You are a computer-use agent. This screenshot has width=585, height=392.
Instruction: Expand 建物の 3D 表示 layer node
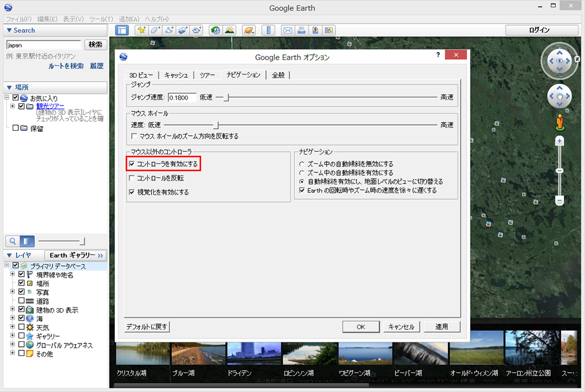[13, 309]
